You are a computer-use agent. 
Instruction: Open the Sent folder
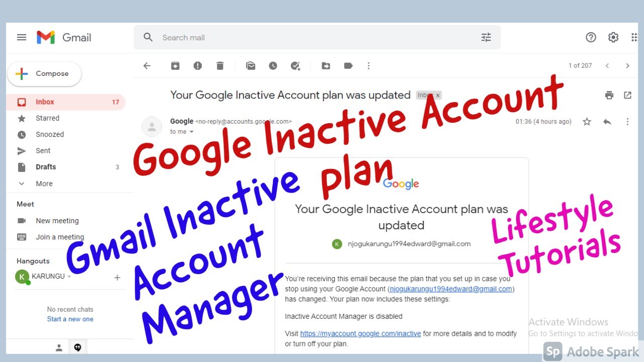65,150
